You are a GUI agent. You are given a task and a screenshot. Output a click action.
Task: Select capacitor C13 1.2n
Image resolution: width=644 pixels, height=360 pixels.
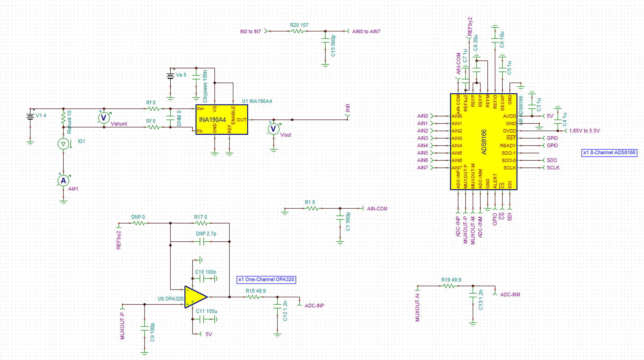click(x=473, y=295)
